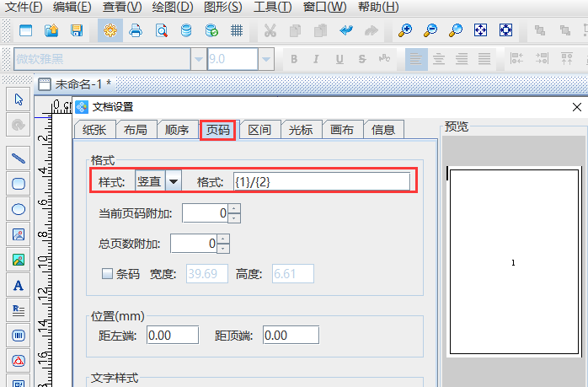Image resolution: width=588 pixels, height=387 pixels.
Task: Switch to the 布局 tab
Action: point(136,130)
